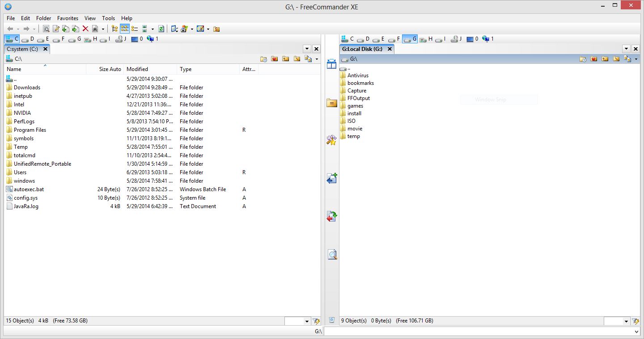Image resolution: width=644 pixels, height=339 pixels.
Task: Toggle the highlighted icons view mode button
Action: (125, 29)
